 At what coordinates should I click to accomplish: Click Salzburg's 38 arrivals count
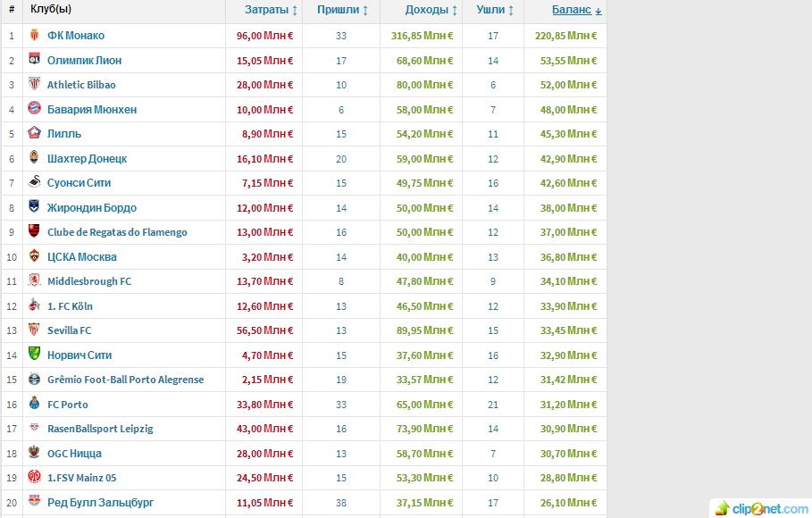tap(340, 503)
